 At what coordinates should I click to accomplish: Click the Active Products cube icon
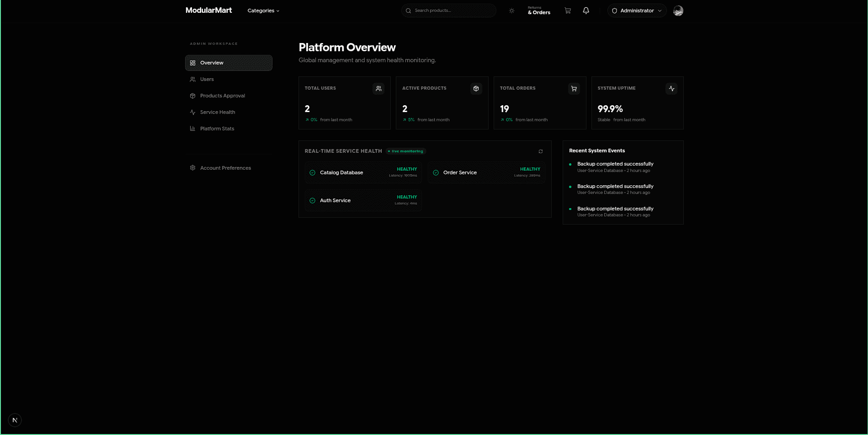pos(476,89)
